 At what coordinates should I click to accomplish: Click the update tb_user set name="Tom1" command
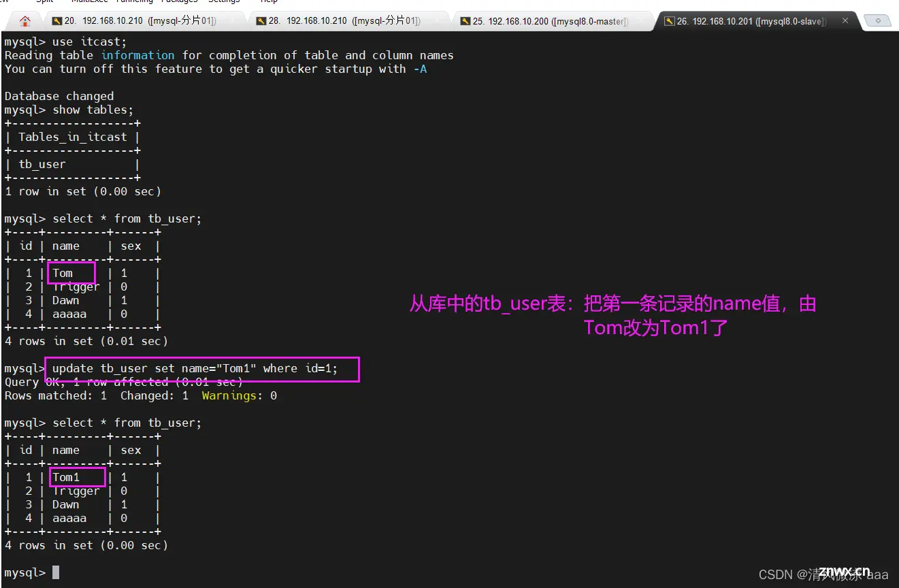195,368
